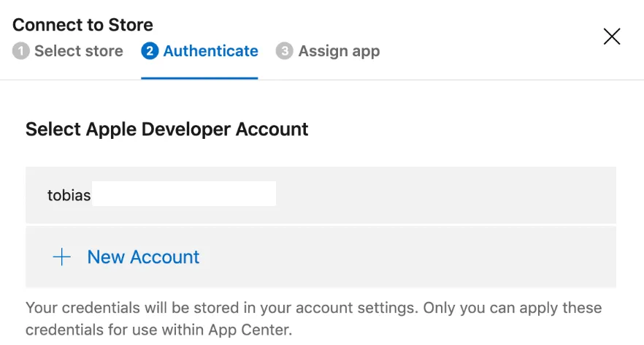
Task: Click the Connect to Store title
Action: point(83,25)
